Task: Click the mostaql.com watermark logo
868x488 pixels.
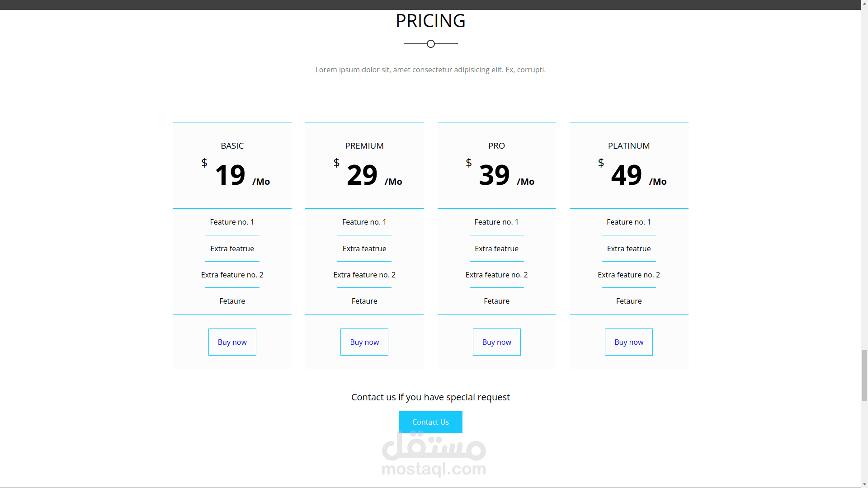Action: coord(434,454)
